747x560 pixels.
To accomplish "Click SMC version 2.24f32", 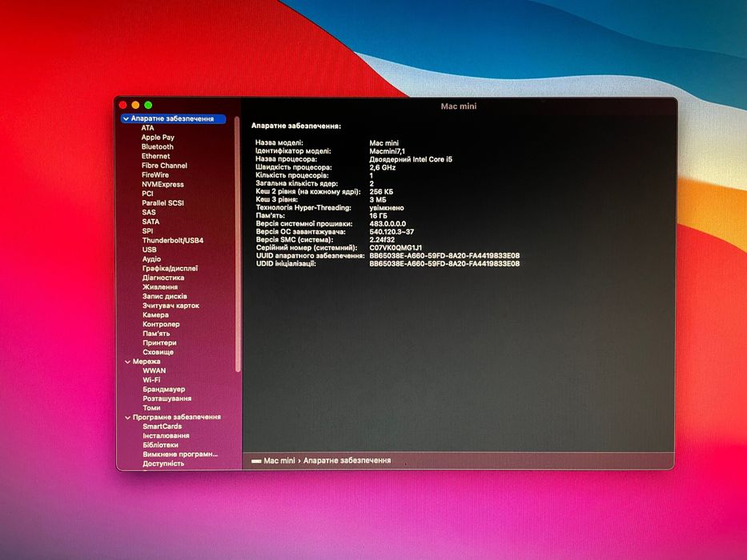I will coord(382,239).
